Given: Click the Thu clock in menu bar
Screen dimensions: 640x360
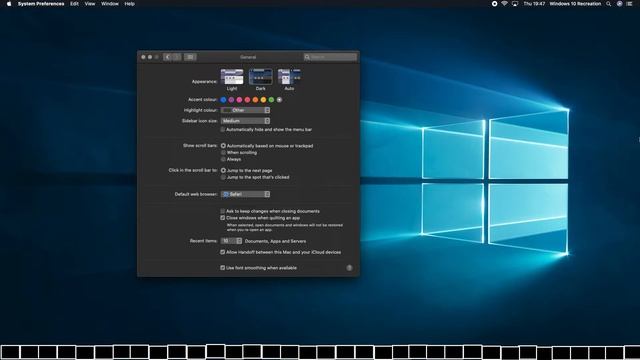Looking at the screenshot, I should pyautogui.click(x=534, y=4).
